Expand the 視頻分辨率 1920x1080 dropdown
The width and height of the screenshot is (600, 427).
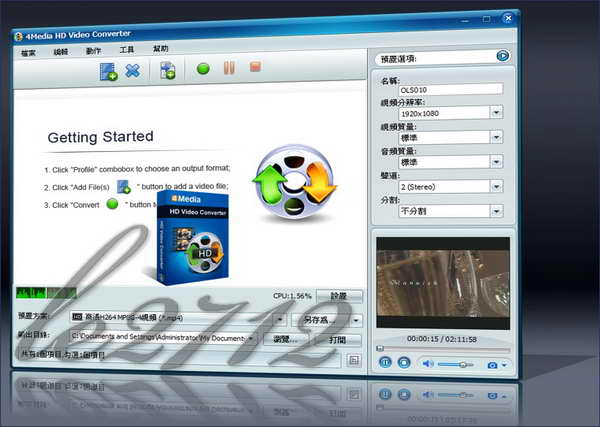pyautogui.click(x=496, y=112)
